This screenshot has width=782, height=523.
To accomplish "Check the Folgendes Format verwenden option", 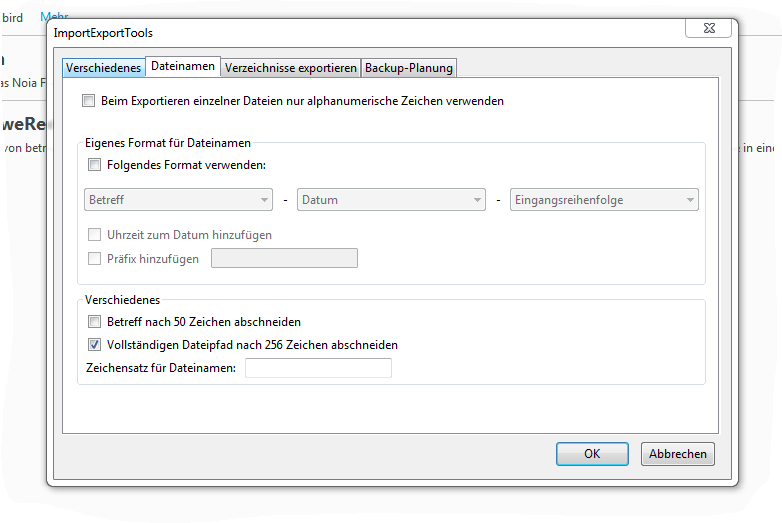I will tap(95, 165).
